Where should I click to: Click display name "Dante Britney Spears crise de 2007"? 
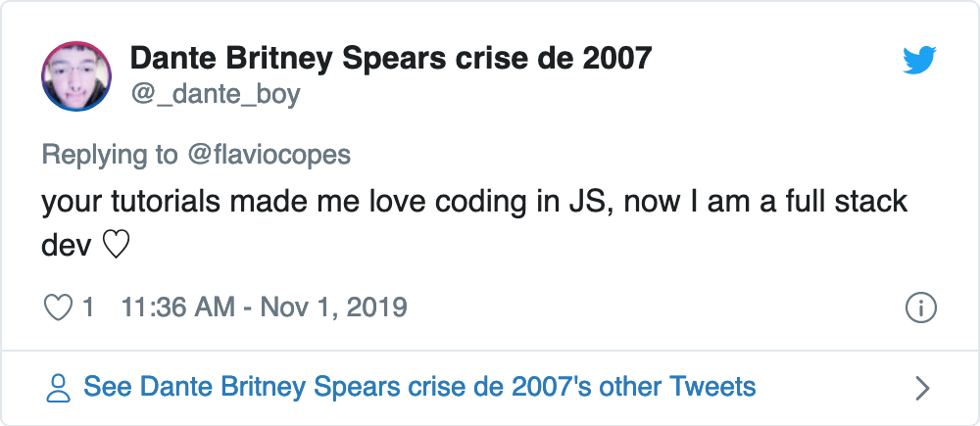point(390,58)
